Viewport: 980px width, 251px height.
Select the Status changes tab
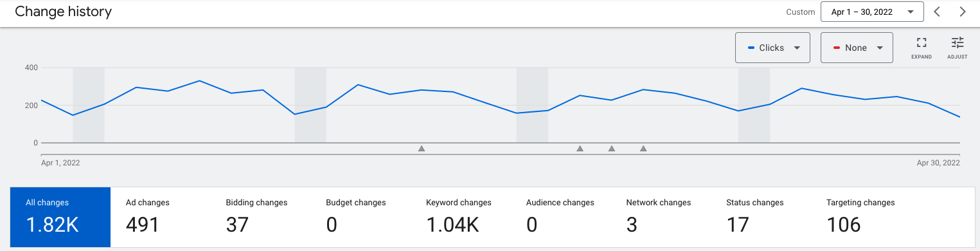pyautogui.click(x=762, y=217)
